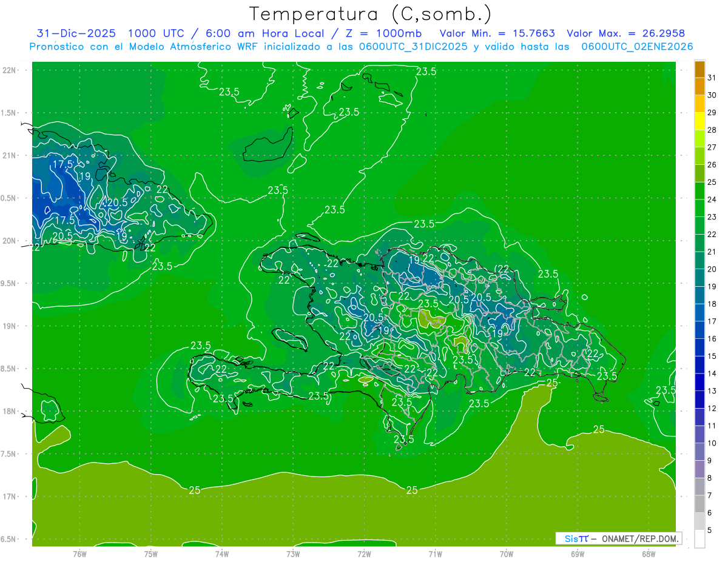The height and width of the screenshot is (562, 728).
Task: Click the gray legend band between 6 and 7
Action: click(699, 505)
